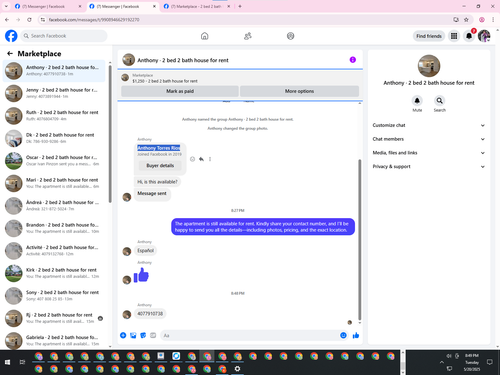
Task: Open Oscar's 2 bed 2 bath conversation
Action: (54, 160)
